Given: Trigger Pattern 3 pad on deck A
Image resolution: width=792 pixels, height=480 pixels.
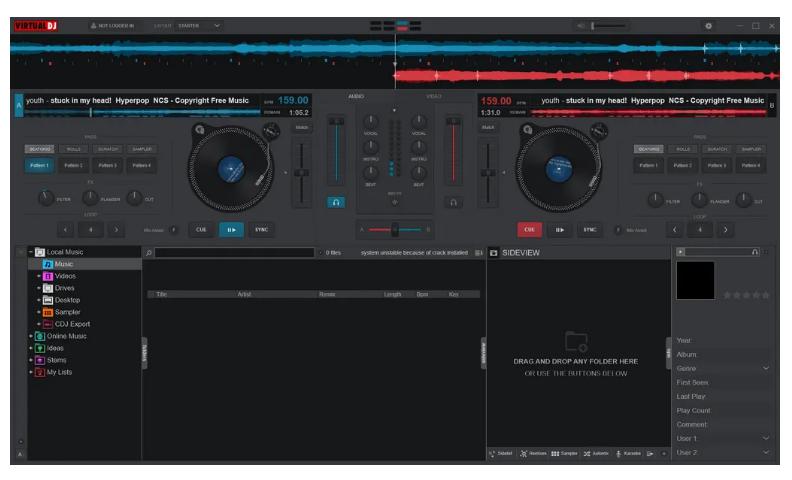Looking at the screenshot, I should [x=107, y=165].
